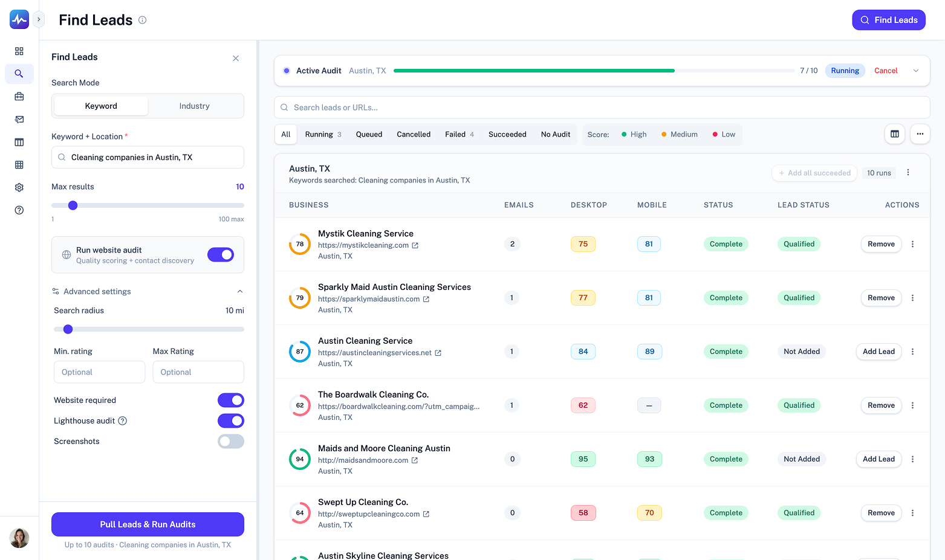945x560 pixels.
Task: Open sparklymaidaustin.com external link icon
Action: [x=426, y=299]
